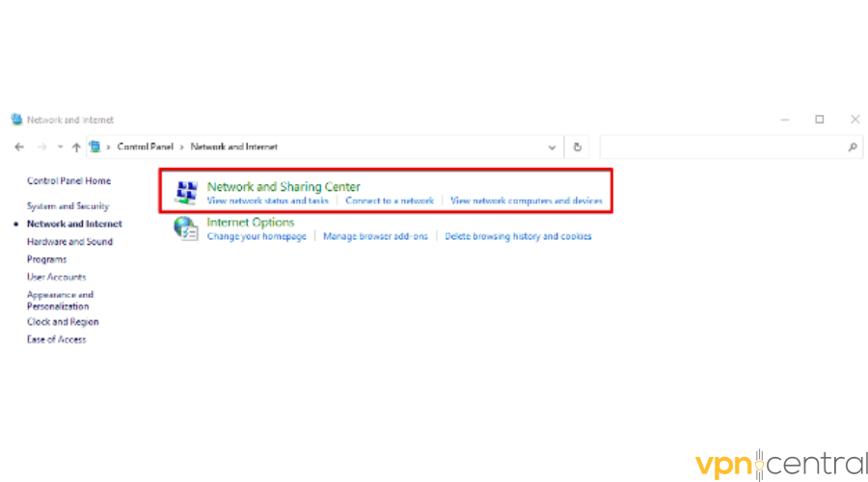
Task: Open Programs category in sidebar
Action: click(x=46, y=259)
